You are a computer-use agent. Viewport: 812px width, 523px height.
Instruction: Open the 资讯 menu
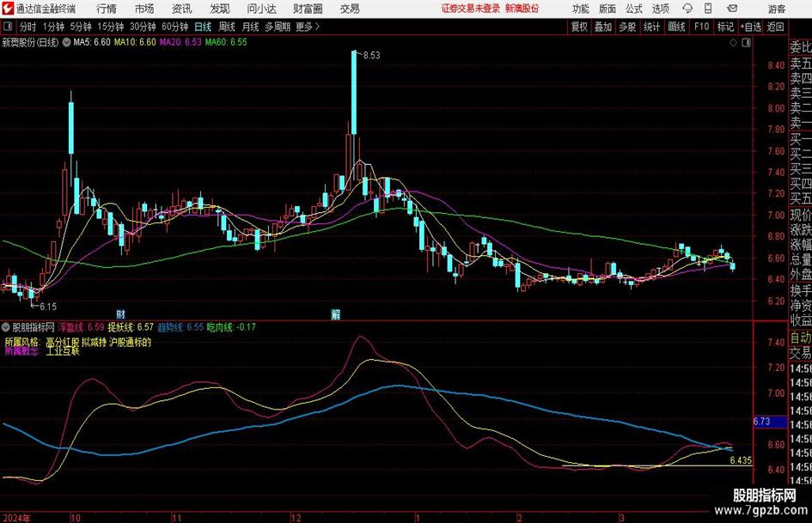pos(182,9)
